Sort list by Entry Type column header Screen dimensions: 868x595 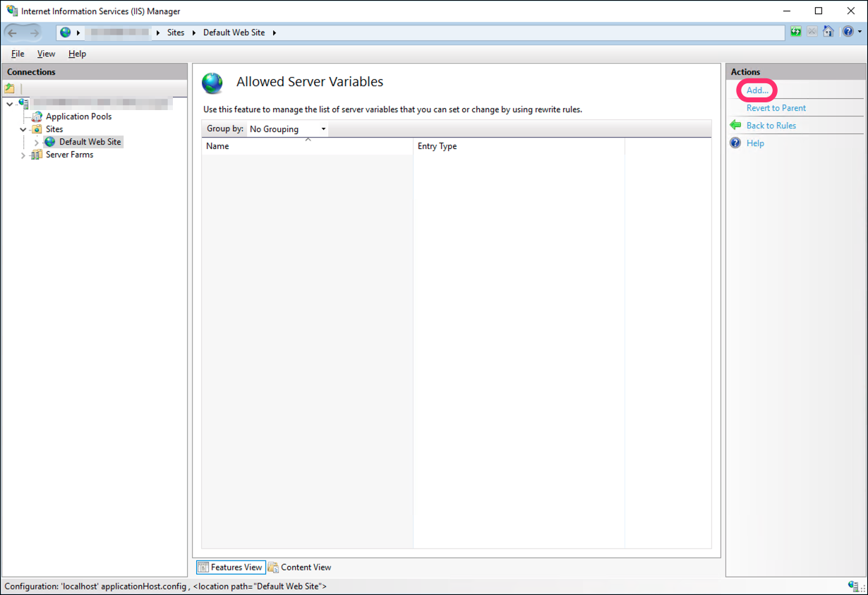(x=437, y=146)
